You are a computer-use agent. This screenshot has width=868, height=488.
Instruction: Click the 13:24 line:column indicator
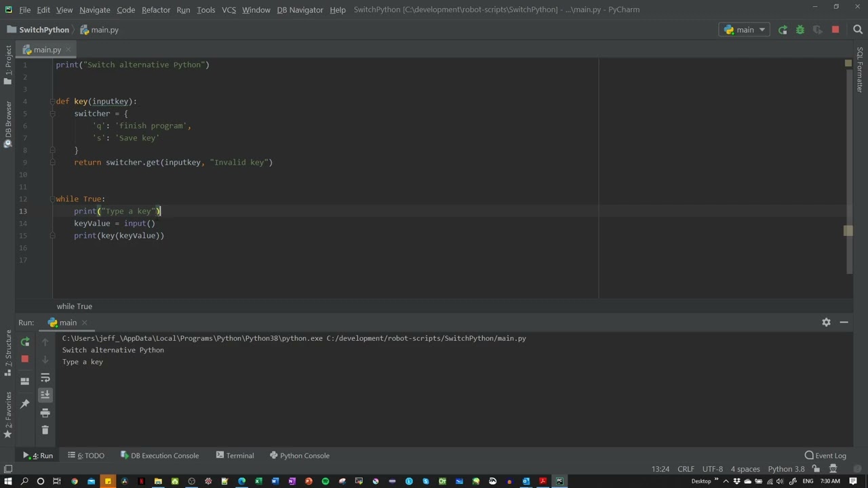click(x=660, y=469)
